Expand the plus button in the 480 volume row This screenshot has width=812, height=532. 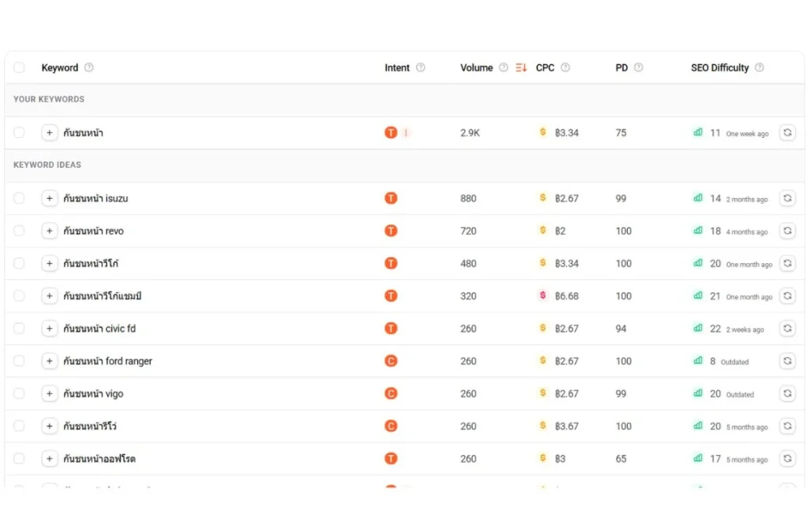point(49,264)
